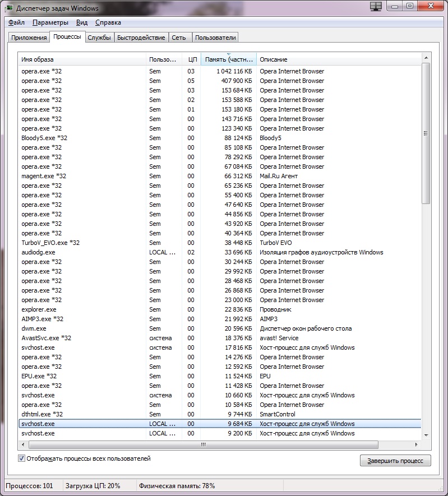Screen dimensions: 448x496
Task: Click horizontal scrollbar right arrow
Action: click(x=417, y=444)
